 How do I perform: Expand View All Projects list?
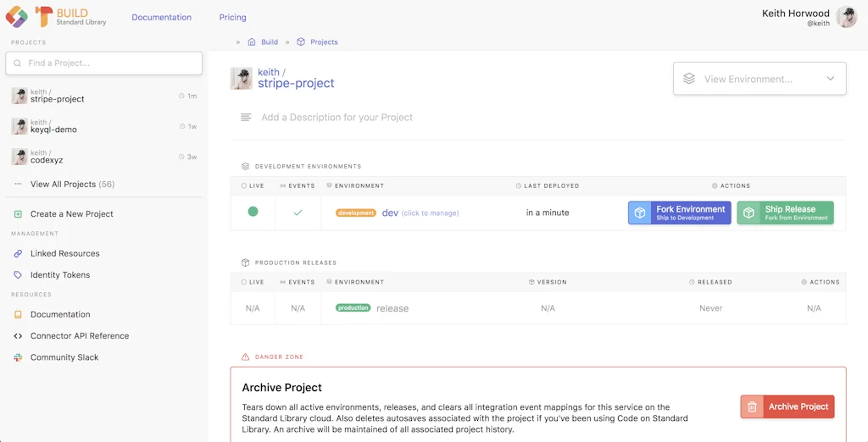pyautogui.click(x=71, y=184)
